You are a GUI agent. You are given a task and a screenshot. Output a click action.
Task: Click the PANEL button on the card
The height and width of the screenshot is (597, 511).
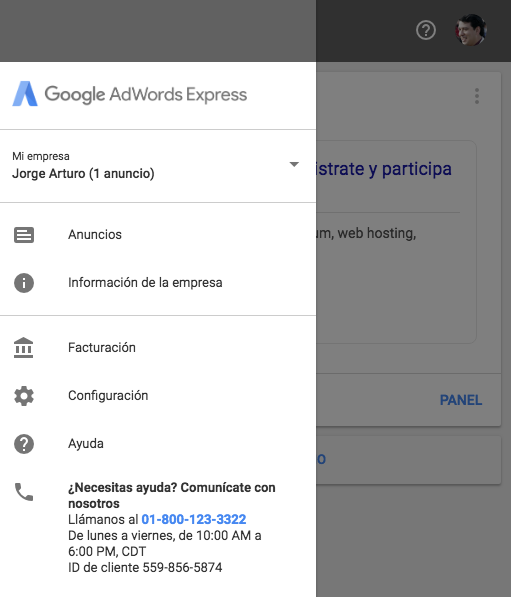[461, 400]
